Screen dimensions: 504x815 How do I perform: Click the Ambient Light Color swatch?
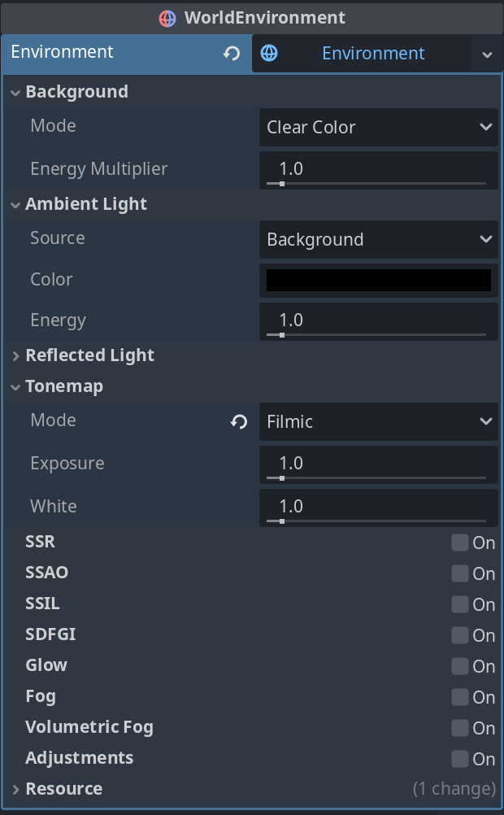[x=378, y=280]
